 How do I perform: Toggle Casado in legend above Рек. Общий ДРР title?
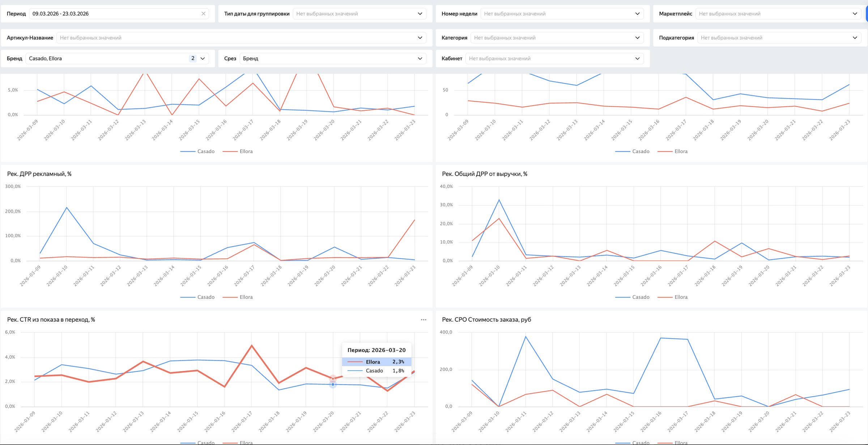[632, 151]
